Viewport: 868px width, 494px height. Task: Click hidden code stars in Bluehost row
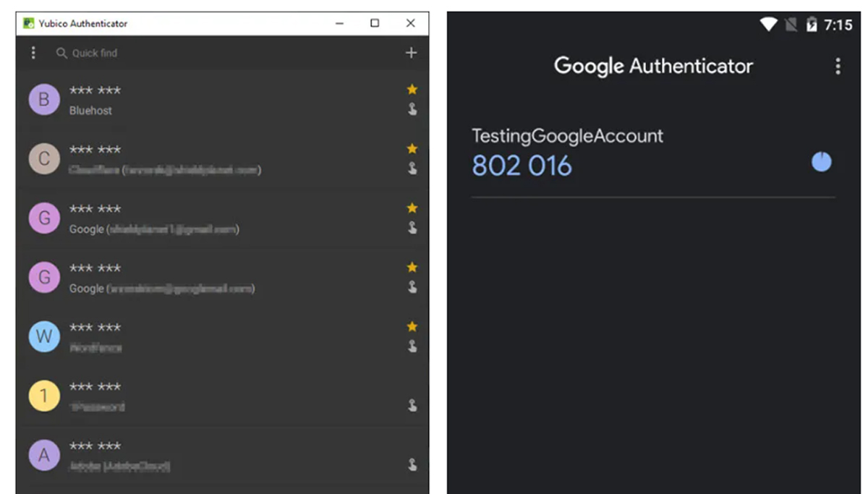pyautogui.click(x=95, y=90)
